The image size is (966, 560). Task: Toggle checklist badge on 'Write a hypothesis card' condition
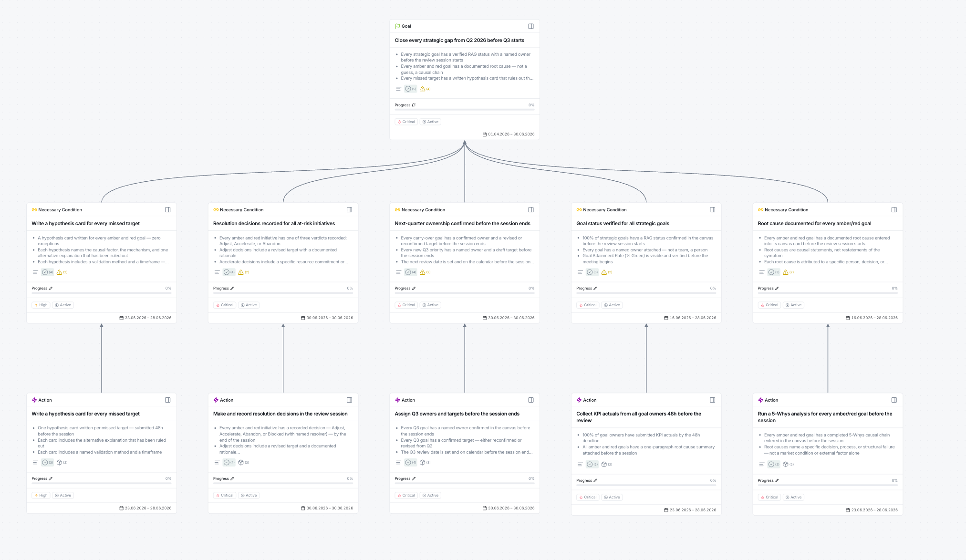[47, 272]
